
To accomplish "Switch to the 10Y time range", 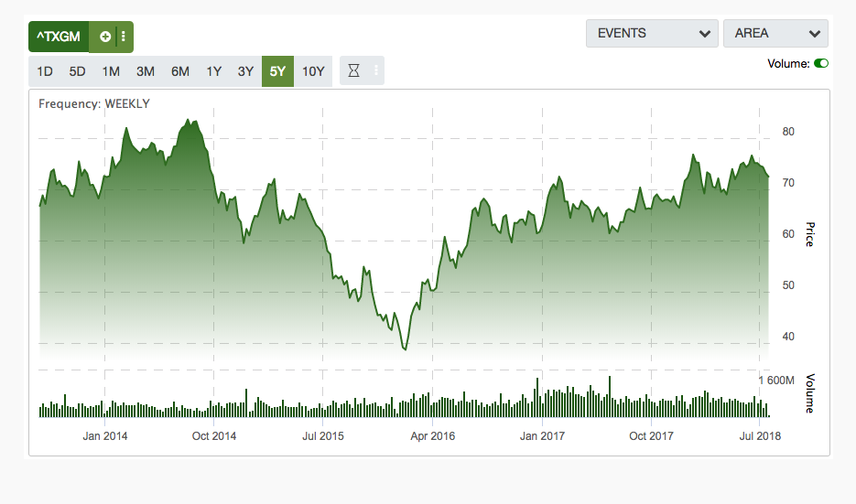I will (x=313, y=71).
